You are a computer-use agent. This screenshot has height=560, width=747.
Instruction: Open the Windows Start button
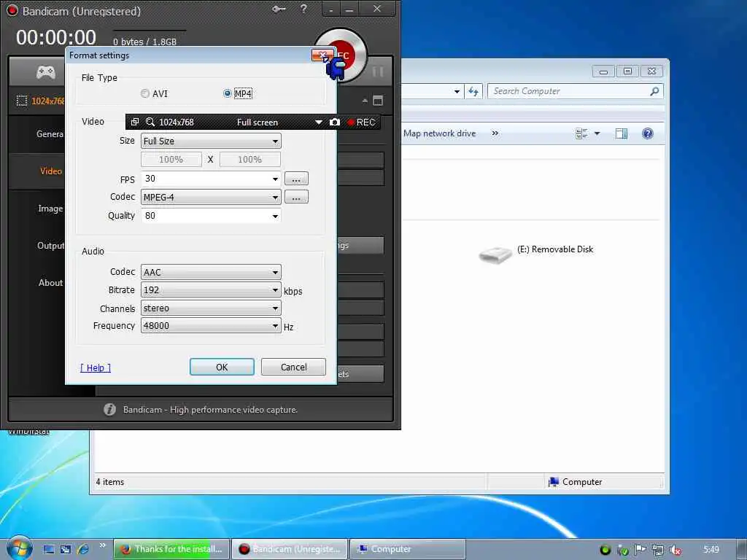(18, 548)
